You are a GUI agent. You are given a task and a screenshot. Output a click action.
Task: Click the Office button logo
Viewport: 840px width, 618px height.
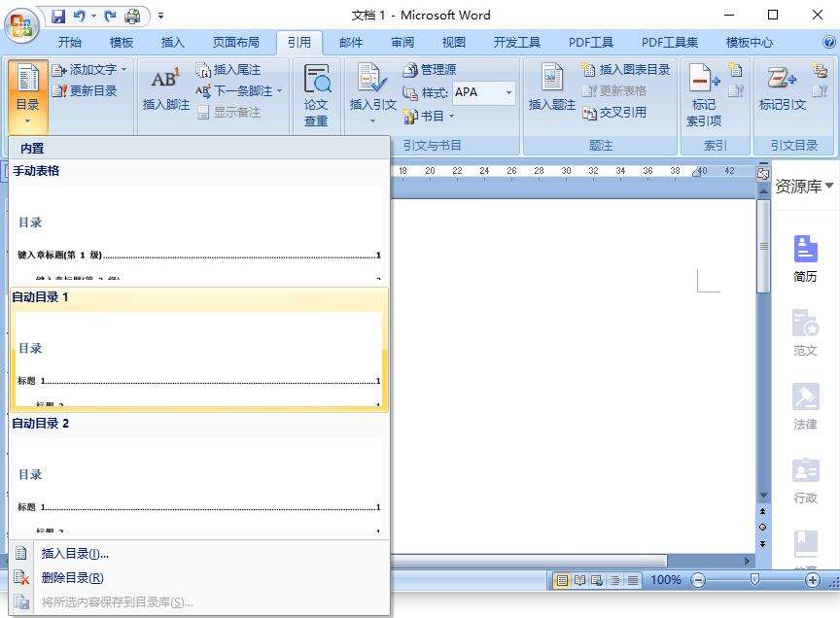click(x=21, y=25)
